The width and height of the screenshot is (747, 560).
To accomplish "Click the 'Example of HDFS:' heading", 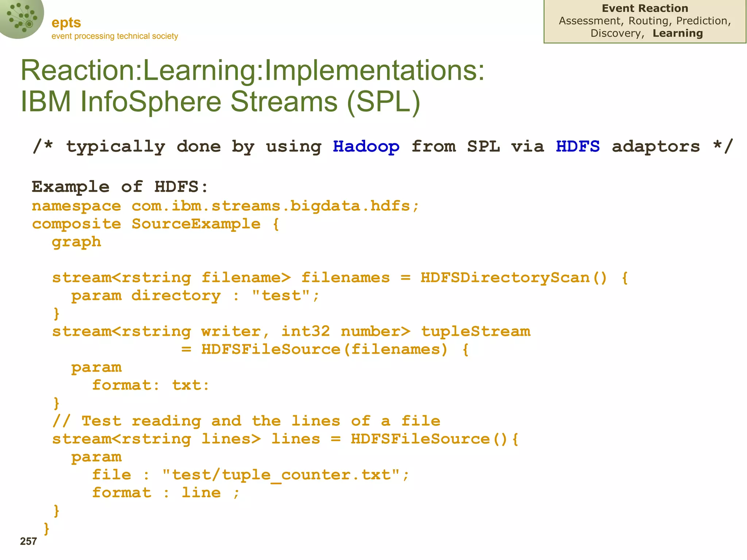I will [x=120, y=187].
